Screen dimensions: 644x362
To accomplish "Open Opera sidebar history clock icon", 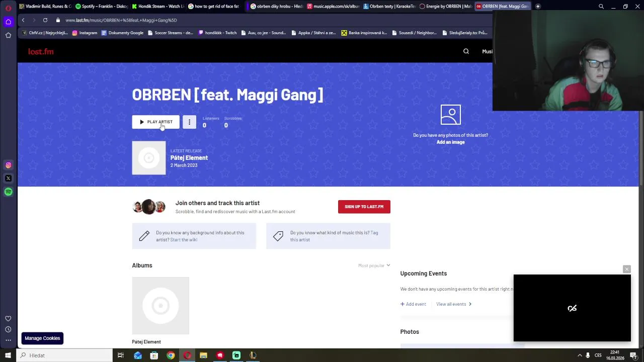I will point(8,329).
